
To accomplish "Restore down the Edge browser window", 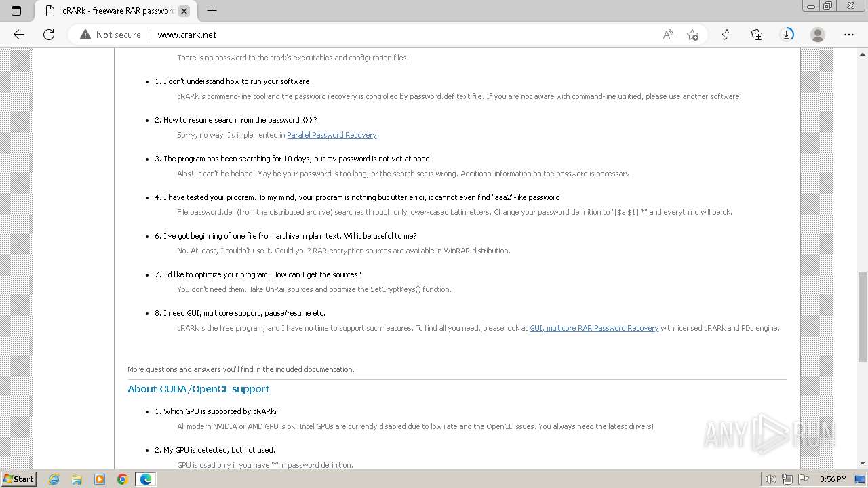I will click(x=827, y=6).
